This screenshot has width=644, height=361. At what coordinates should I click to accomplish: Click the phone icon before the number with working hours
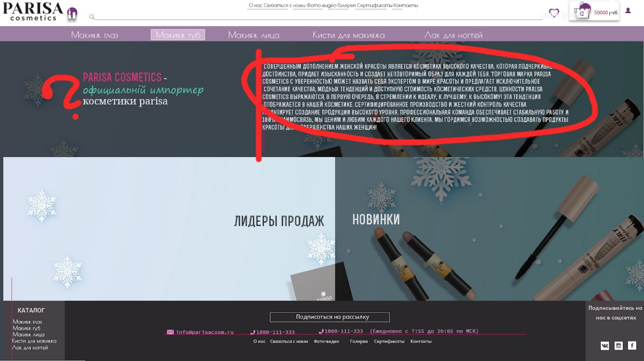[321, 331]
